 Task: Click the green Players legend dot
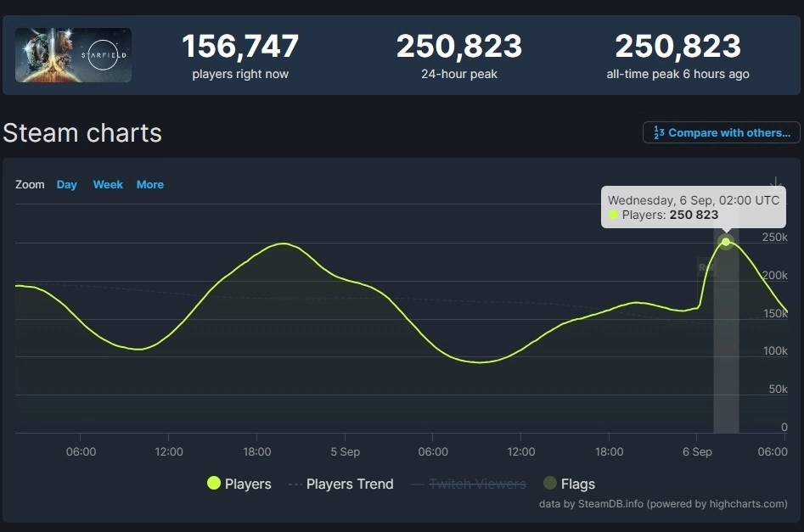tap(212, 484)
